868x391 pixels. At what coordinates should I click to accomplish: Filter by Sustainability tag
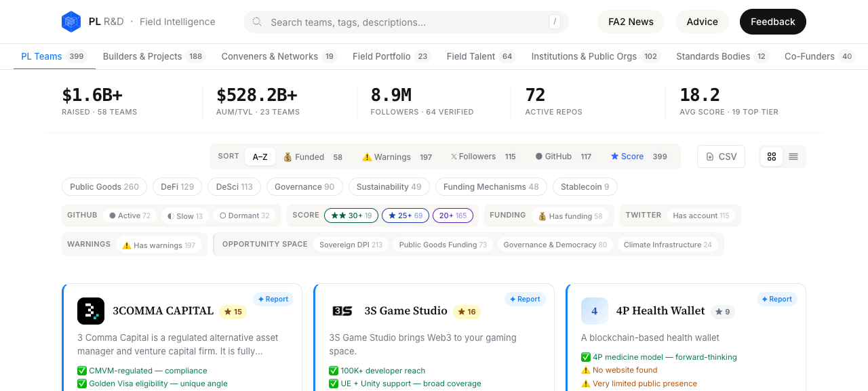pos(389,186)
